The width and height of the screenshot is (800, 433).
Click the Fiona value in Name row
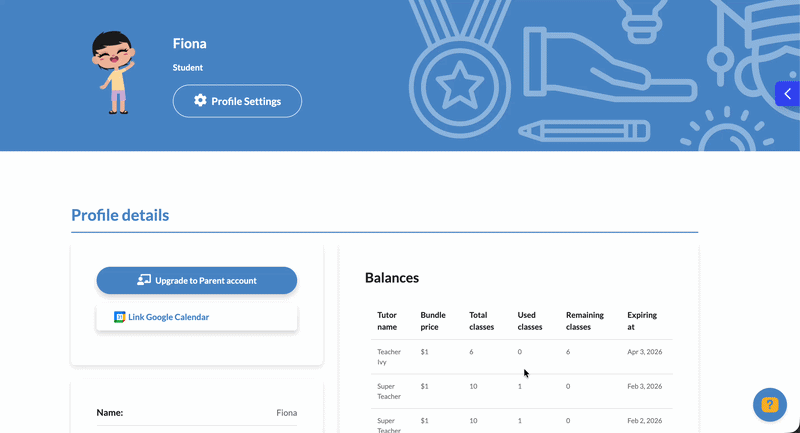point(287,413)
